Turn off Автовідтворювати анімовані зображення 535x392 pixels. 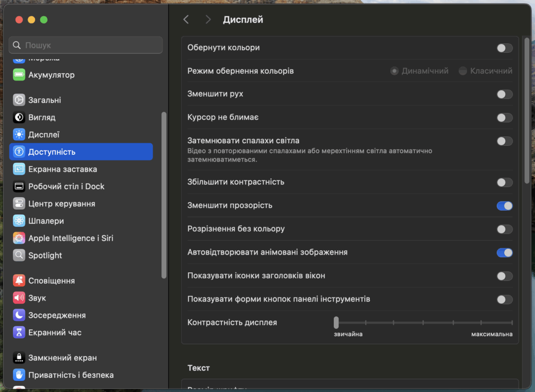coord(504,252)
